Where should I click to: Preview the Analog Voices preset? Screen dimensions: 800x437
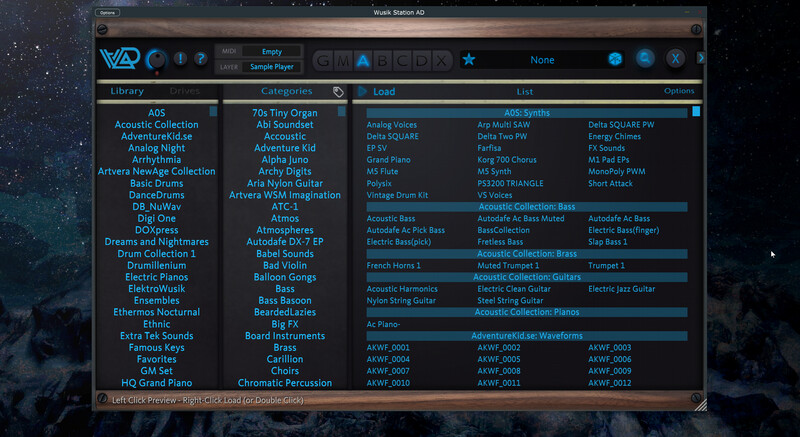[x=391, y=124]
